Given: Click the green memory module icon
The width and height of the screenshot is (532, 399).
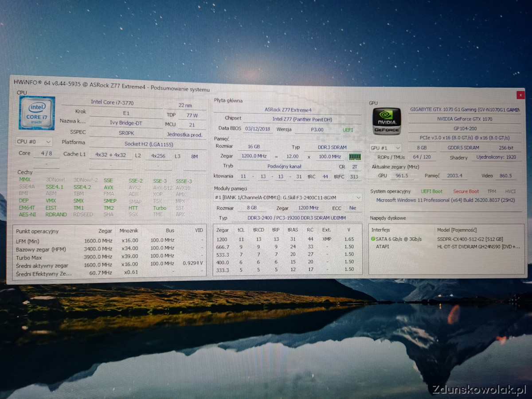Looking at the screenshot, I should coord(355,157).
